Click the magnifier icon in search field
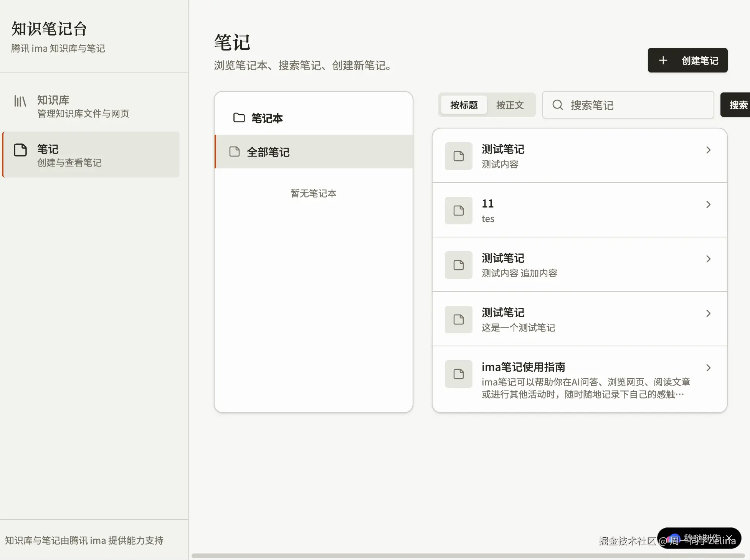750x560 pixels. (x=557, y=105)
